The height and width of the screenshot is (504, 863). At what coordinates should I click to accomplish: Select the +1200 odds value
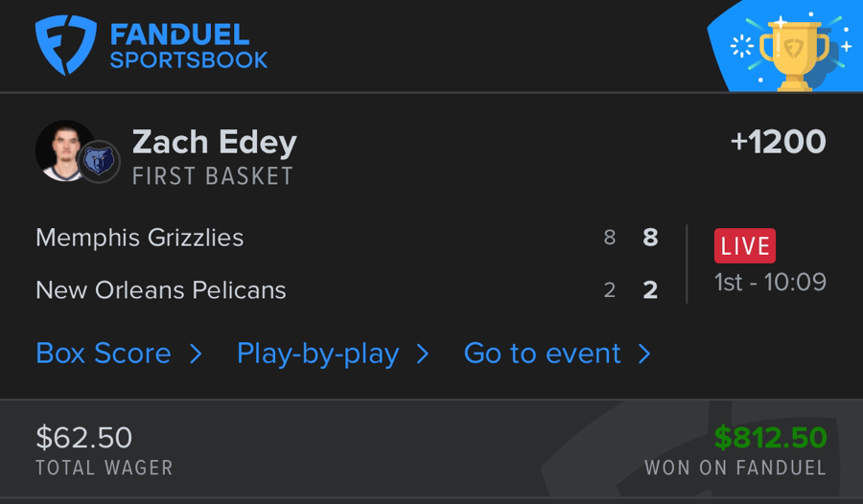pyautogui.click(x=778, y=142)
